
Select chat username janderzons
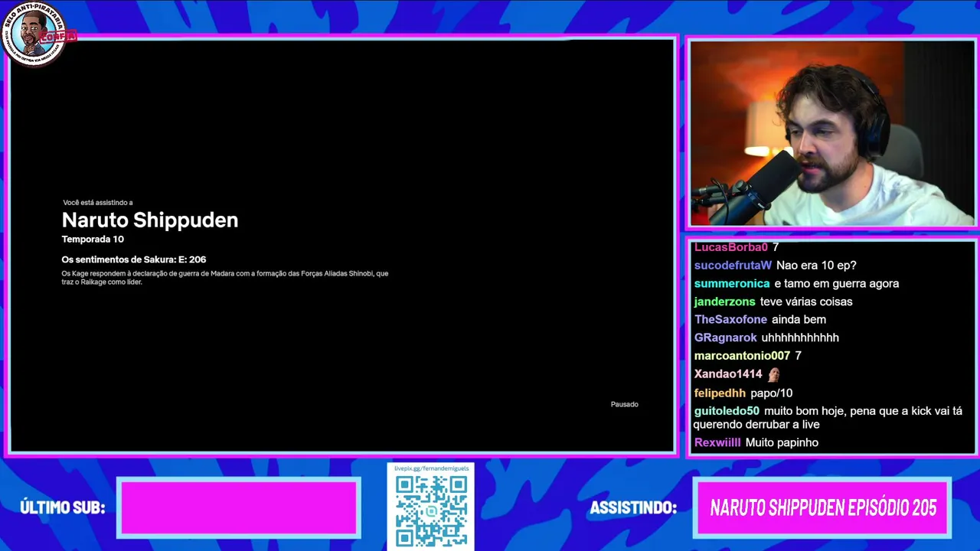(725, 302)
